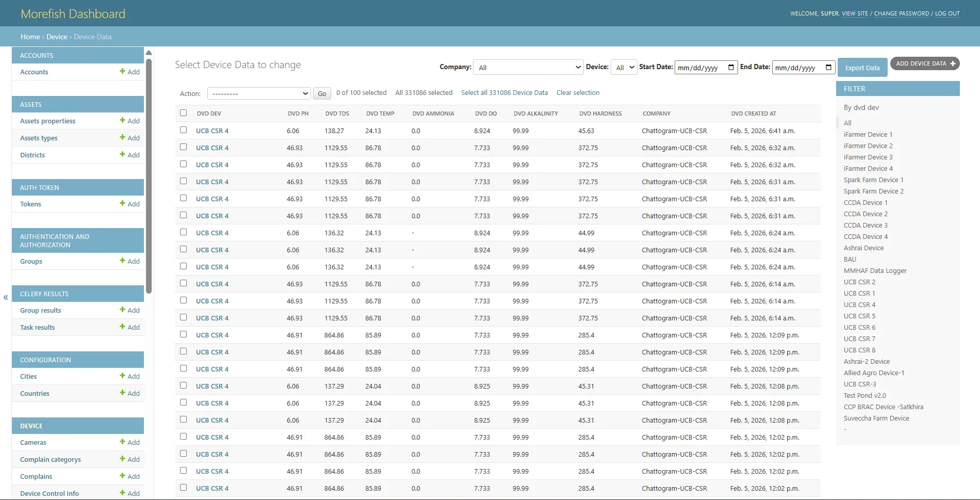Select first row dated 12:02 p.m. checkbox

coord(183,437)
